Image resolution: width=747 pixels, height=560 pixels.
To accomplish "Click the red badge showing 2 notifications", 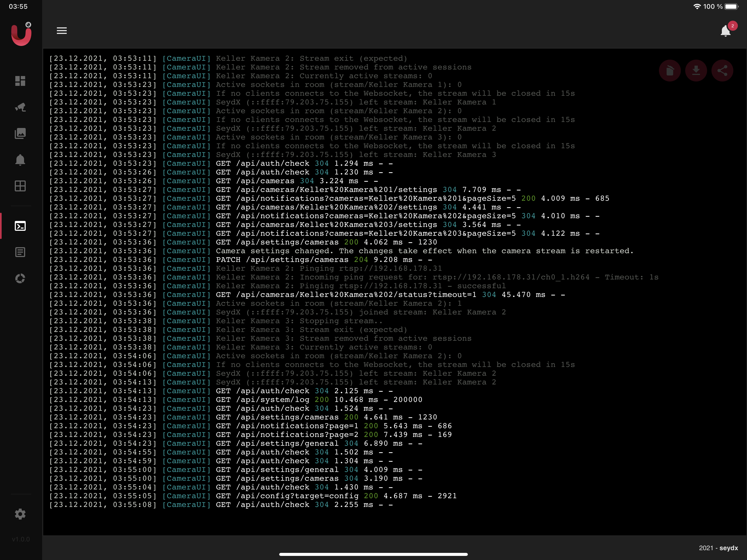I will tap(733, 26).
